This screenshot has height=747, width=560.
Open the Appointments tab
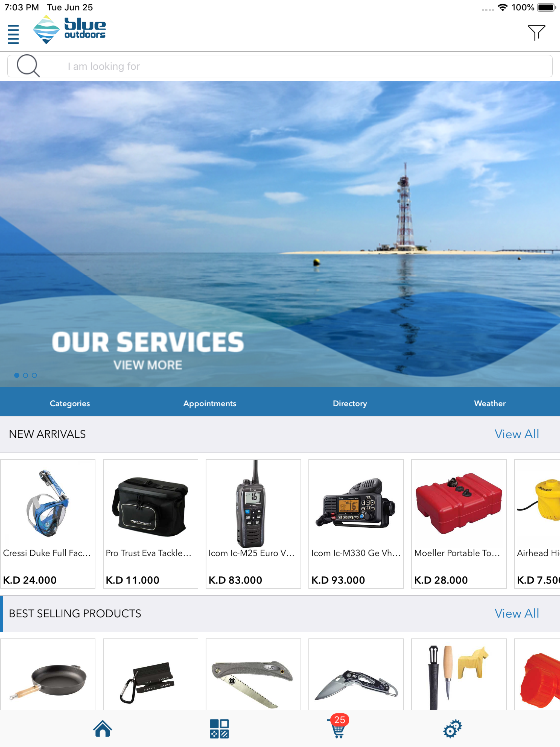coord(210,403)
